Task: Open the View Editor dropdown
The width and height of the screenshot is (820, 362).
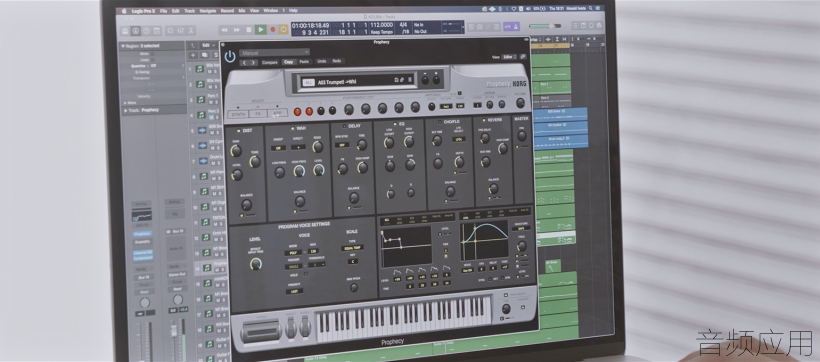Action: (x=509, y=57)
